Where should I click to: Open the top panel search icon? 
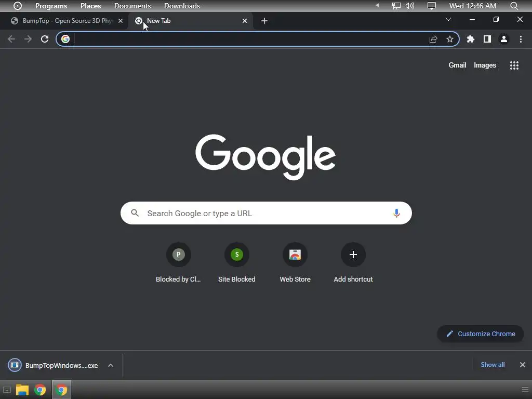[514, 6]
